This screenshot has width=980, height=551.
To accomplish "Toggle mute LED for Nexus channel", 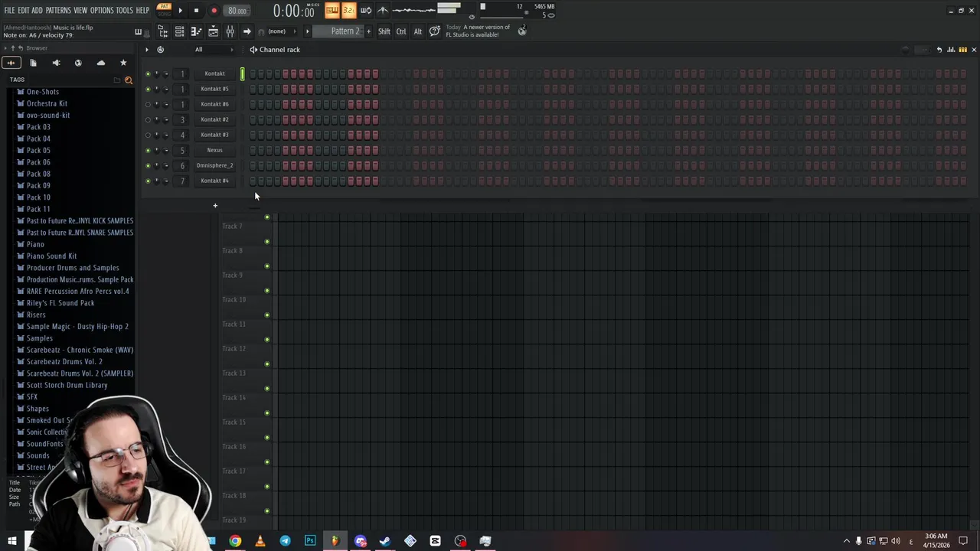I will coord(148,150).
